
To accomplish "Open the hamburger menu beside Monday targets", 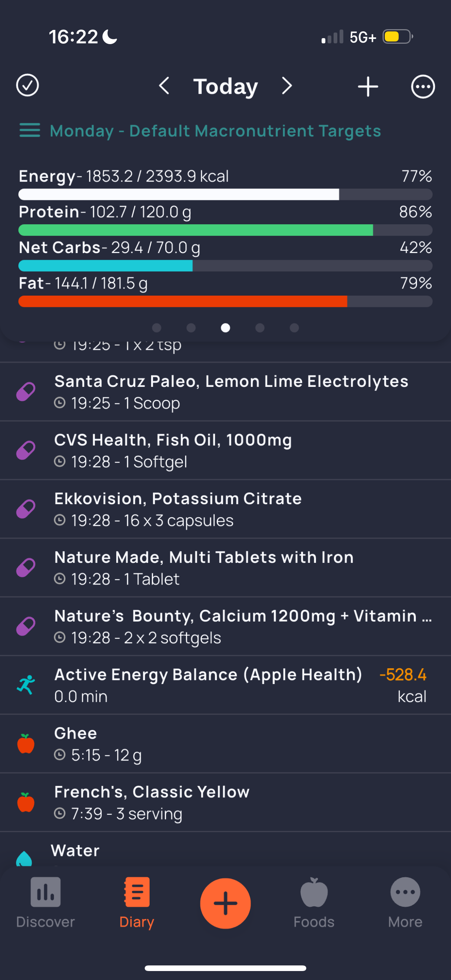I will (x=30, y=130).
